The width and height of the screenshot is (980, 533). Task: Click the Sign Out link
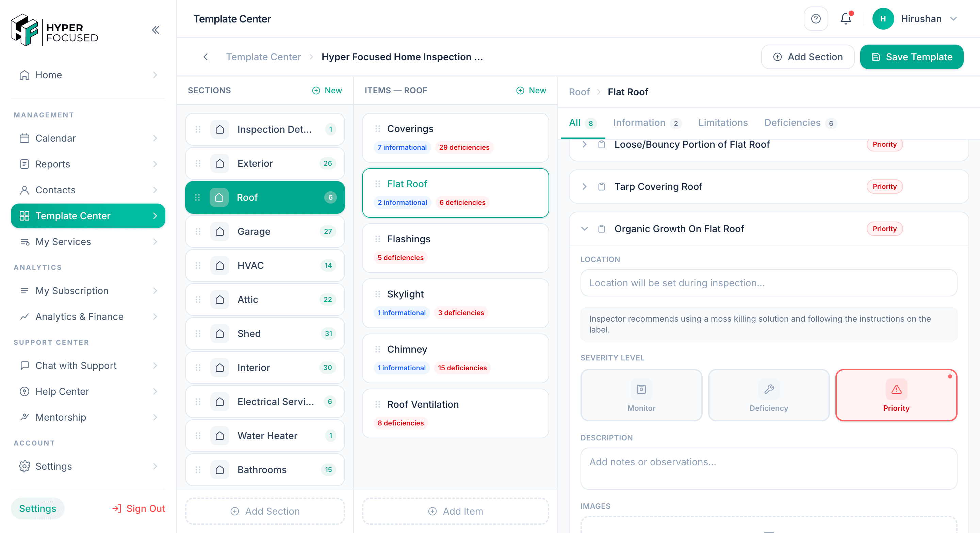point(138,508)
